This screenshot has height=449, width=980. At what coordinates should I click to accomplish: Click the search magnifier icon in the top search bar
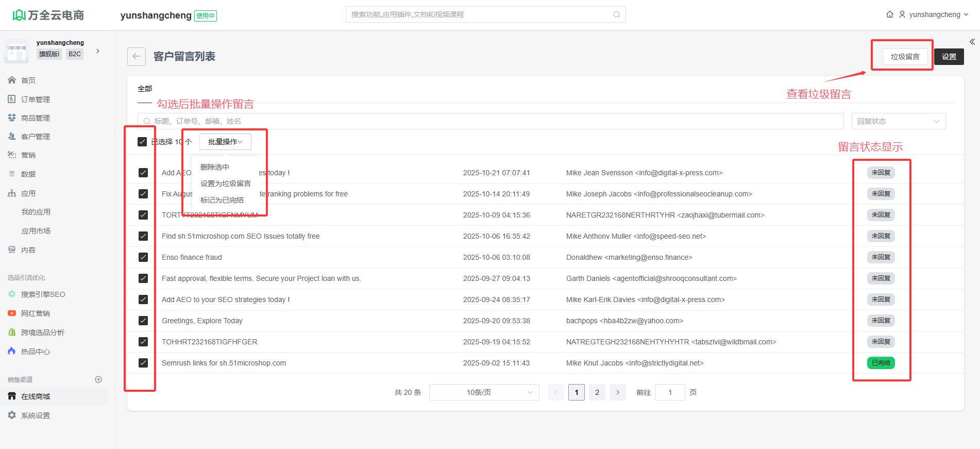coord(616,14)
